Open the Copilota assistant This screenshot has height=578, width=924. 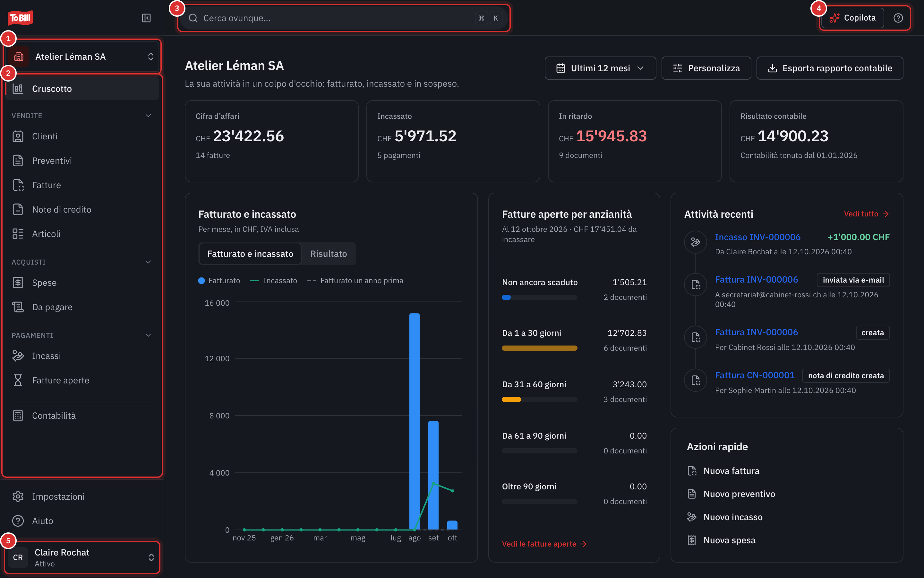(852, 18)
